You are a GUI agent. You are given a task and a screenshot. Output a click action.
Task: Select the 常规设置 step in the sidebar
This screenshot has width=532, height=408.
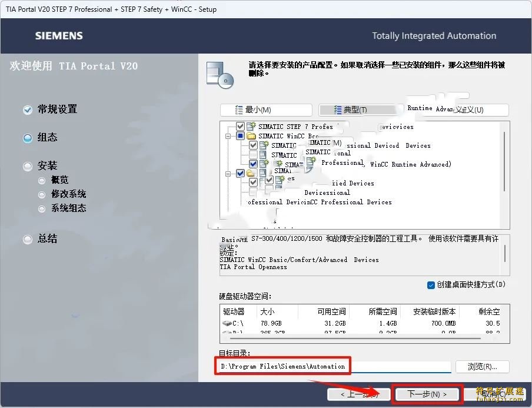[57, 110]
